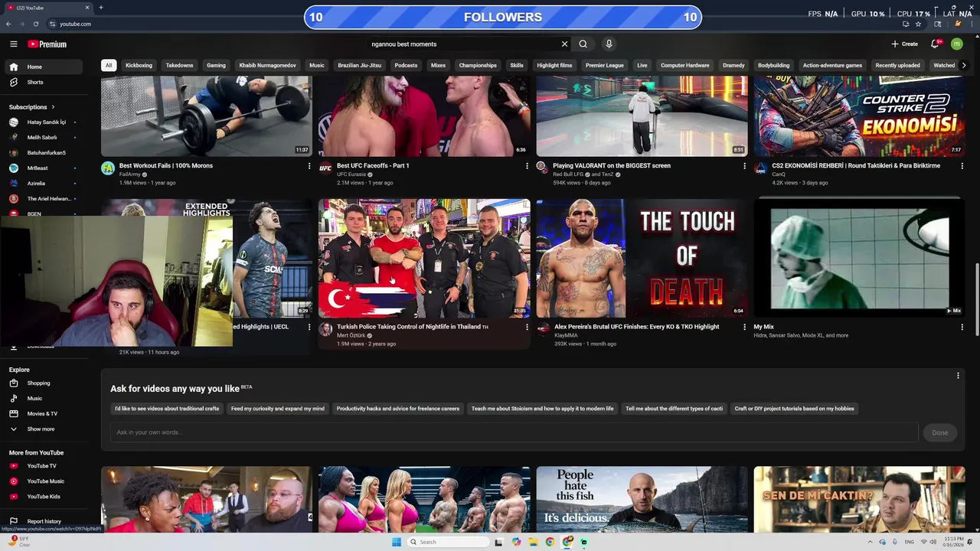Open the YouTube hamburger guide menu
The image size is (980, 551).
[x=14, y=44]
